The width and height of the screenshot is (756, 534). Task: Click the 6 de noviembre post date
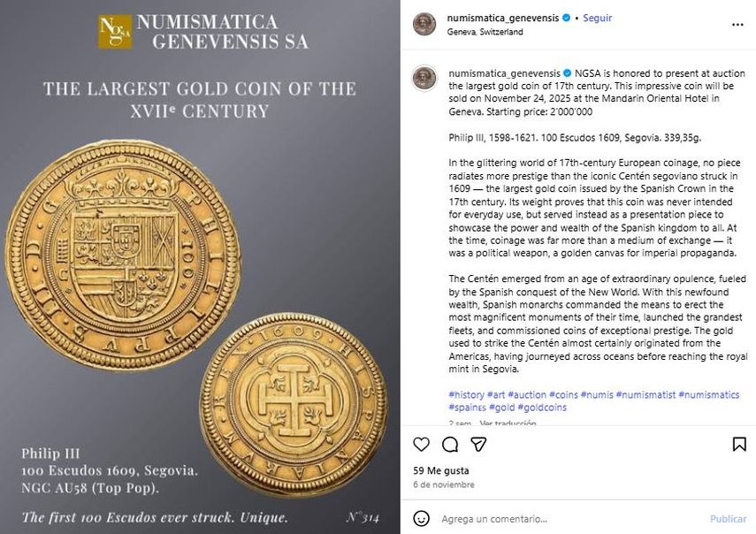[x=444, y=484]
